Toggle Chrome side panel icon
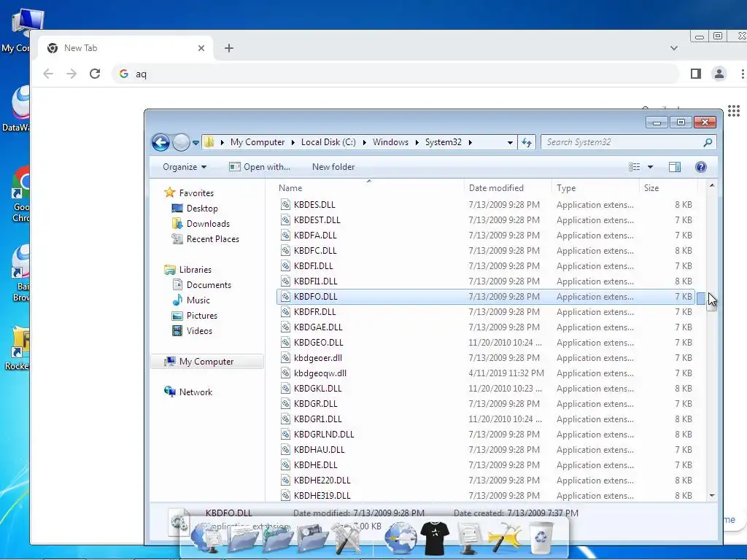 pyautogui.click(x=695, y=74)
